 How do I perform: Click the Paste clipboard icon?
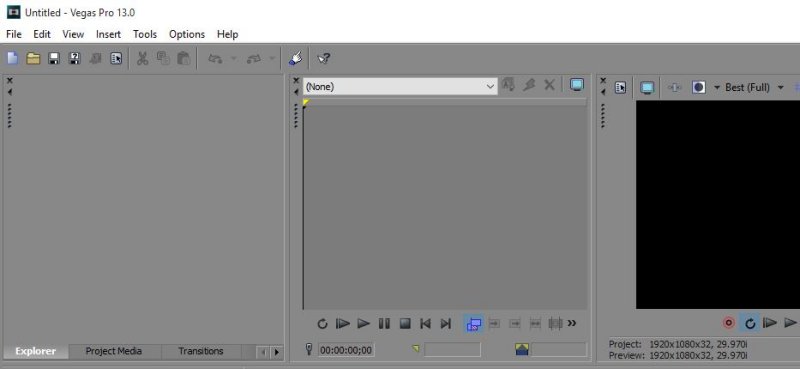click(x=184, y=59)
